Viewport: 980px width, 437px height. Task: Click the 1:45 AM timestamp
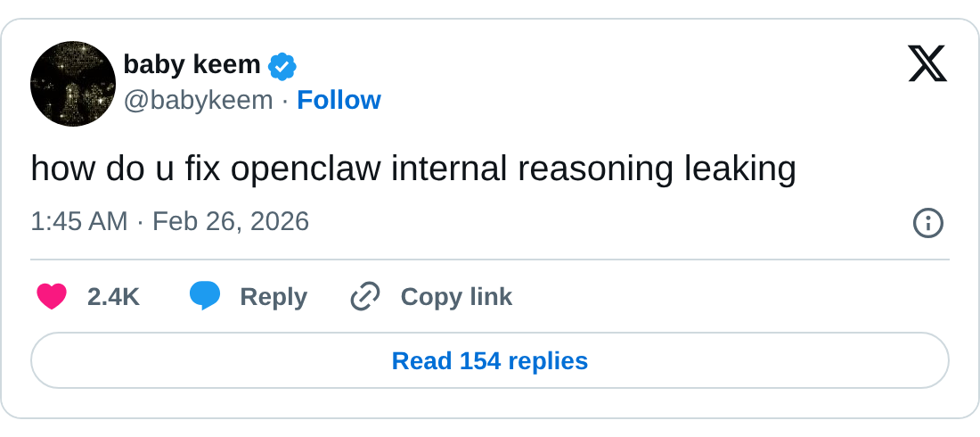pyautogui.click(x=79, y=221)
